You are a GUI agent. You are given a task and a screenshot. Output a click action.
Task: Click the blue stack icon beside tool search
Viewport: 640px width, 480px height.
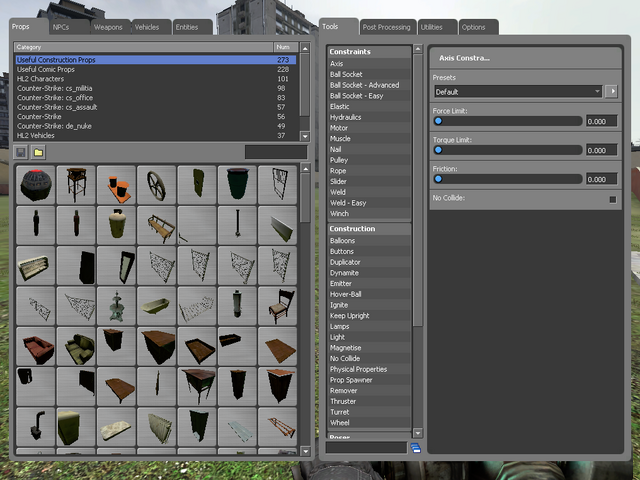(416, 448)
